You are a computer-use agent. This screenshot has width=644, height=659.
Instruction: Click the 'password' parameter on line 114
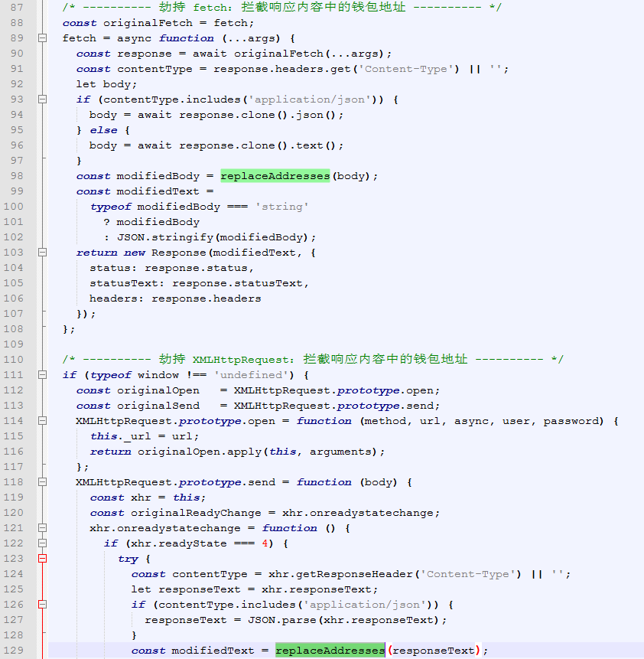(x=571, y=421)
